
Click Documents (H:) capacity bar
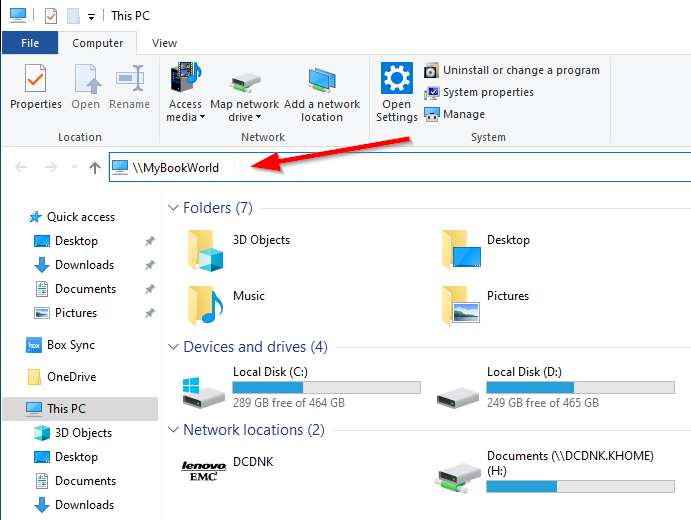(x=580, y=487)
